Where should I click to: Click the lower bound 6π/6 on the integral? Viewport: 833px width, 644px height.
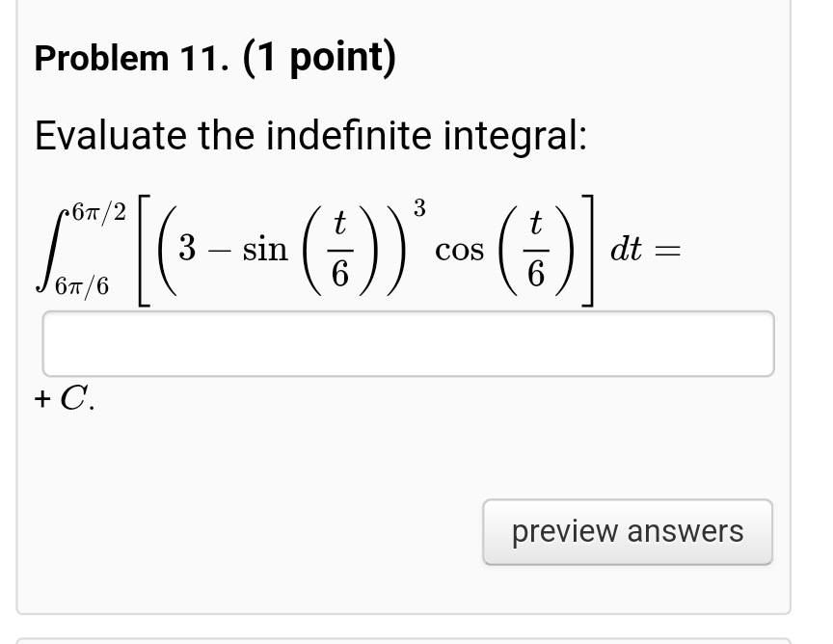(x=80, y=286)
